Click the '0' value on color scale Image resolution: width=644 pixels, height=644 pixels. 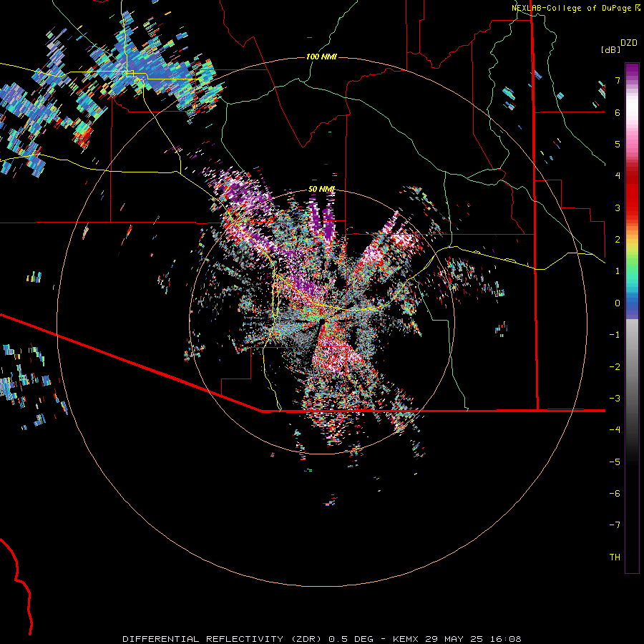click(618, 303)
